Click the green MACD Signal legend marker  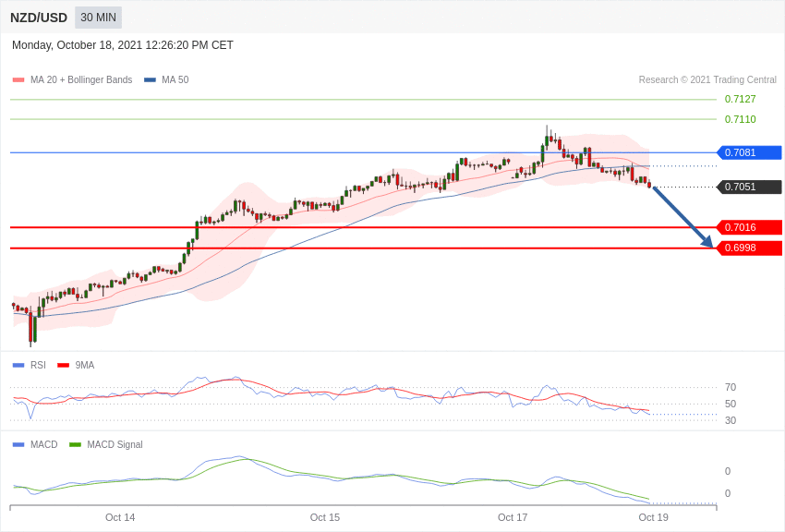pos(75,444)
